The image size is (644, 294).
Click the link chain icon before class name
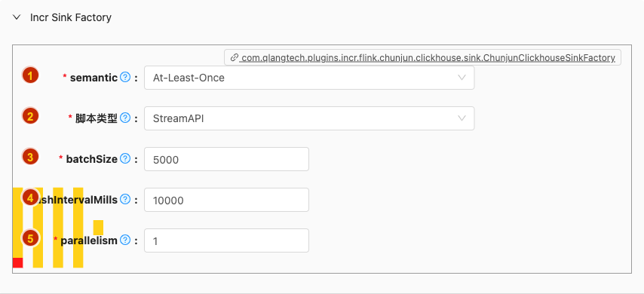(x=234, y=57)
